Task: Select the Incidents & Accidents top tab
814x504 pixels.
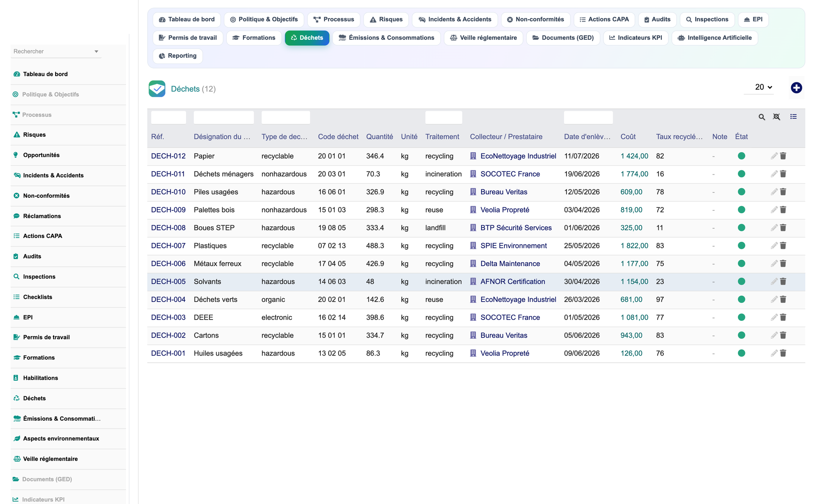Action: click(x=455, y=20)
